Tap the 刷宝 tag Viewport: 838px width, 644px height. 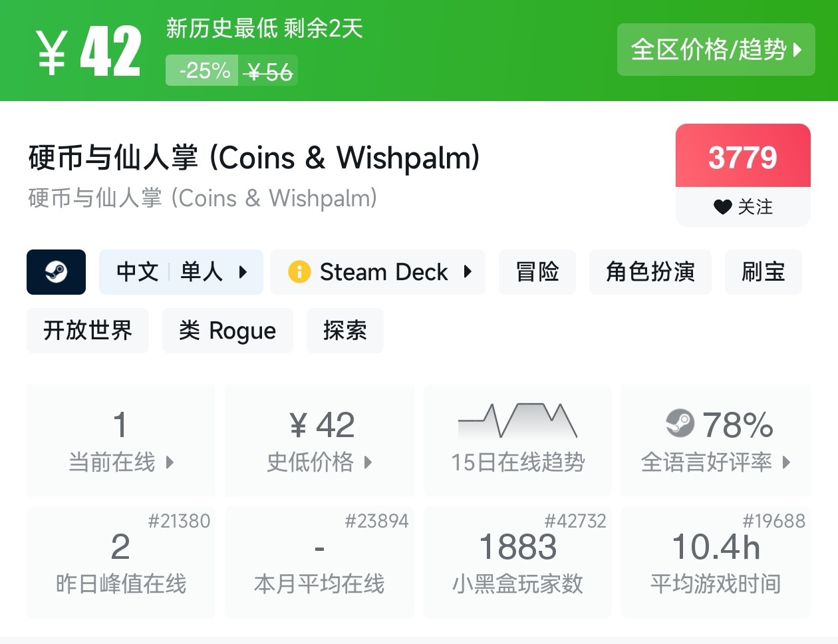point(763,272)
